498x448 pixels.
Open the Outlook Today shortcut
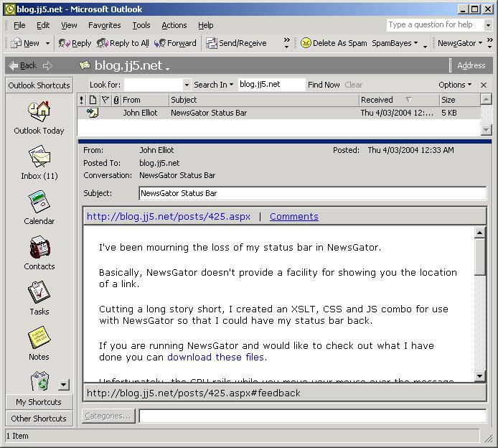(x=39, y=118)
